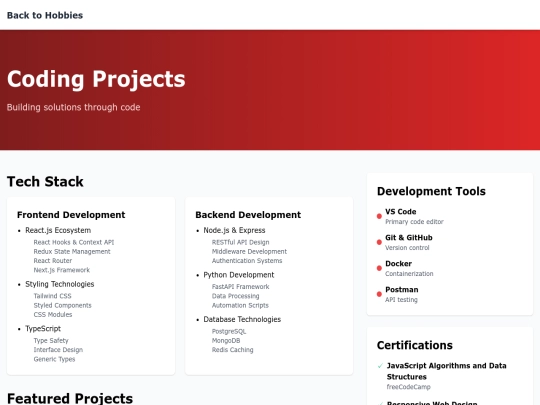The image size is (540, 405).
Task: Click the 'Primary code editor' description
Action: tap(414, 222)
